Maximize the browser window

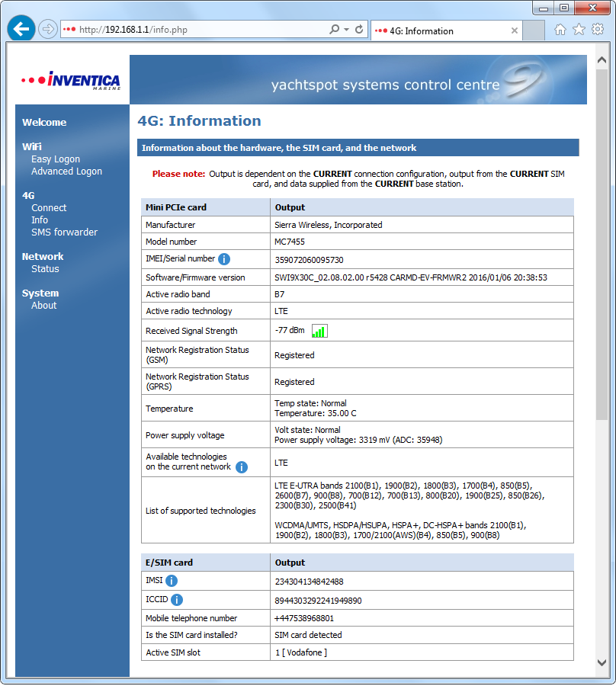(x=564, y=8)
